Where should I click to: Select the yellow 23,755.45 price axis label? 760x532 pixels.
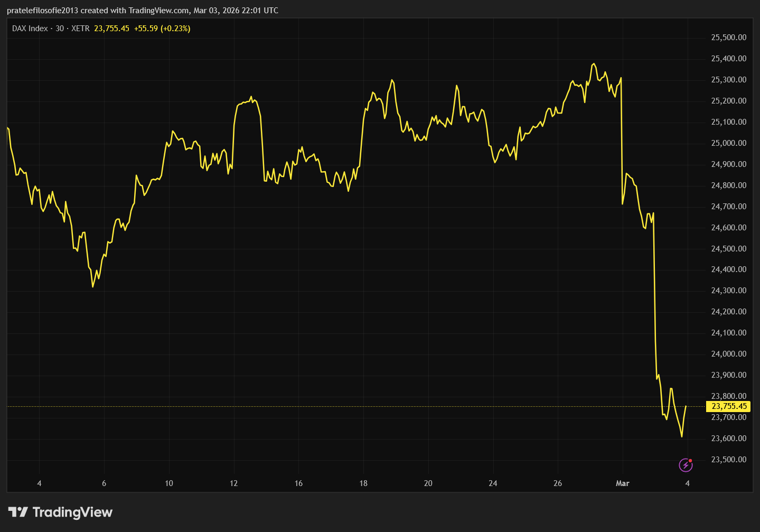click(729, 406)
